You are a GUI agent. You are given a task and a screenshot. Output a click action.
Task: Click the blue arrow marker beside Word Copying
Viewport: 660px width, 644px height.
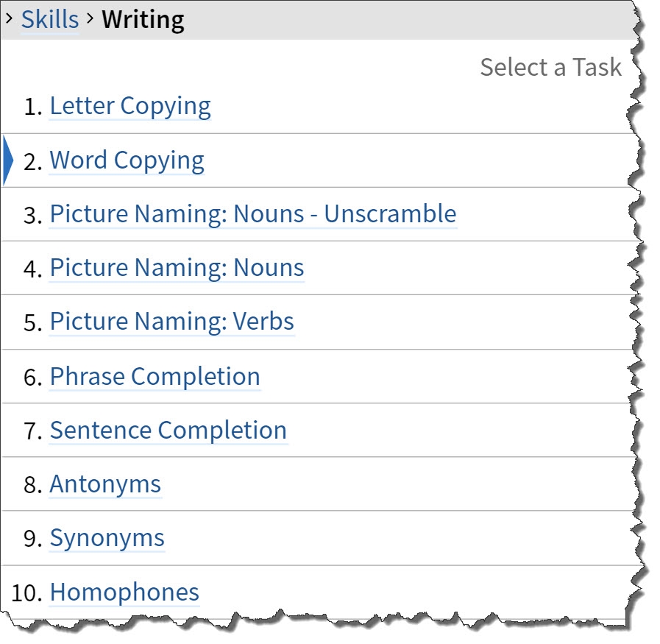[x=8, y=160]
